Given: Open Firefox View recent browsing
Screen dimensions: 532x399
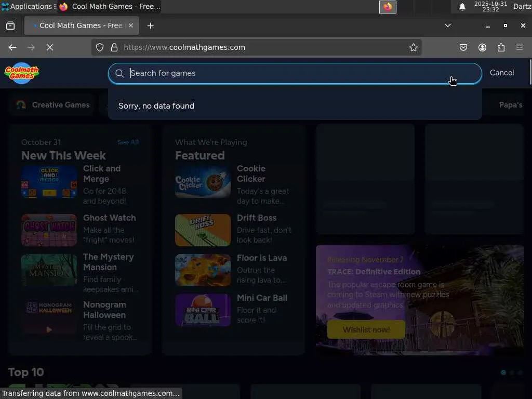Looking at the screenshot, I should point(10,26).
